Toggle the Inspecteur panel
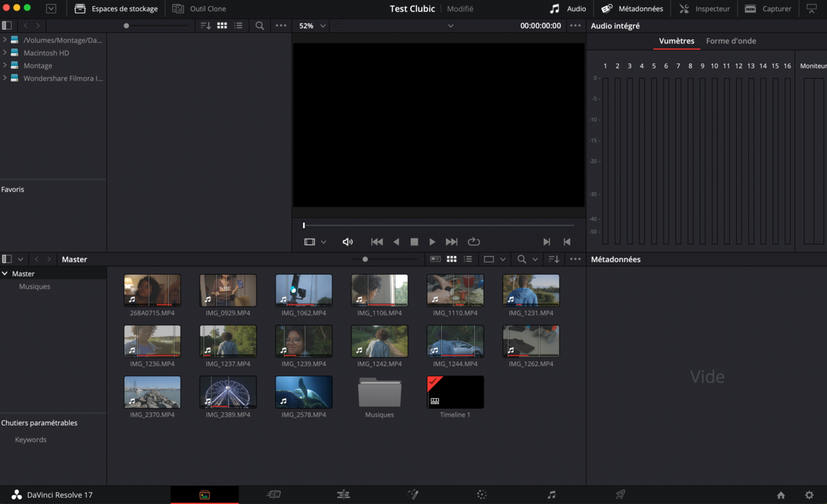The height and width of the screenshot is (504, 827). pyautogui.click(x=704, y=9)
